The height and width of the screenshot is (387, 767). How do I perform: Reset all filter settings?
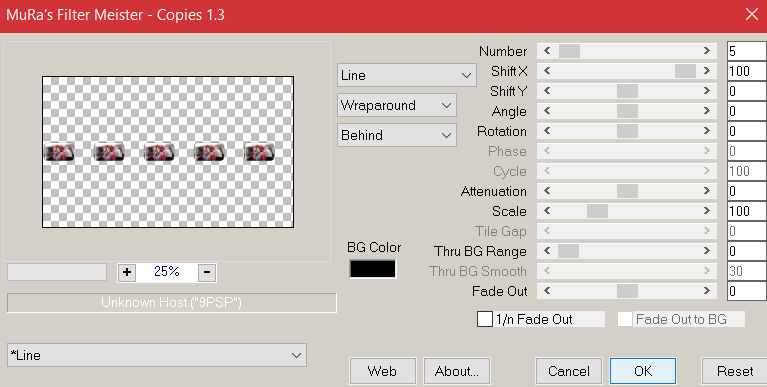coord(734,371)
